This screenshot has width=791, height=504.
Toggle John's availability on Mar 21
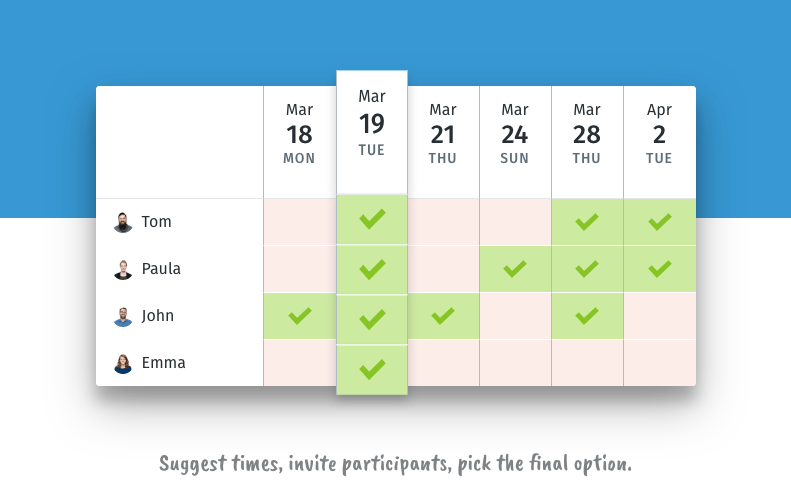pos(443,316)
